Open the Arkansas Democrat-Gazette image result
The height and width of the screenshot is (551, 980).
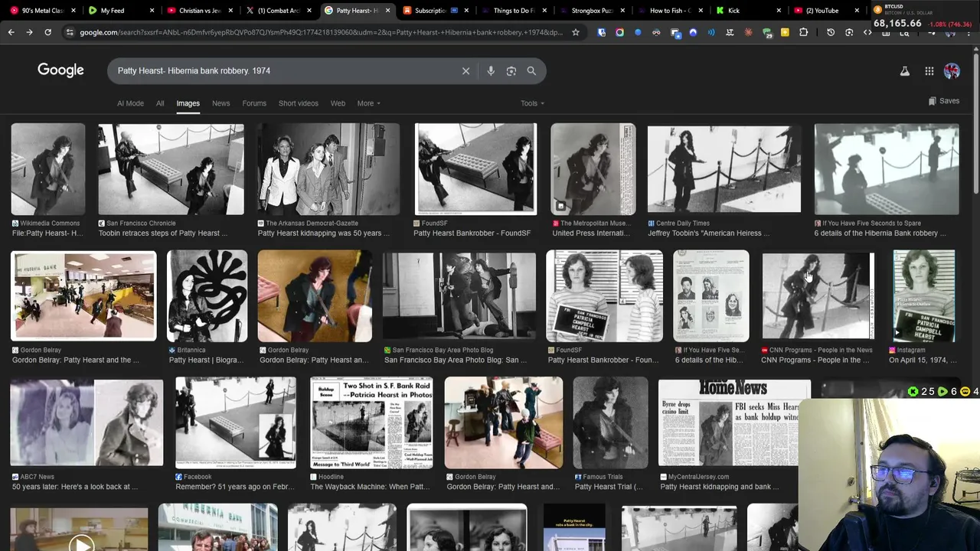pyautogui.click(x=328, y=169)
